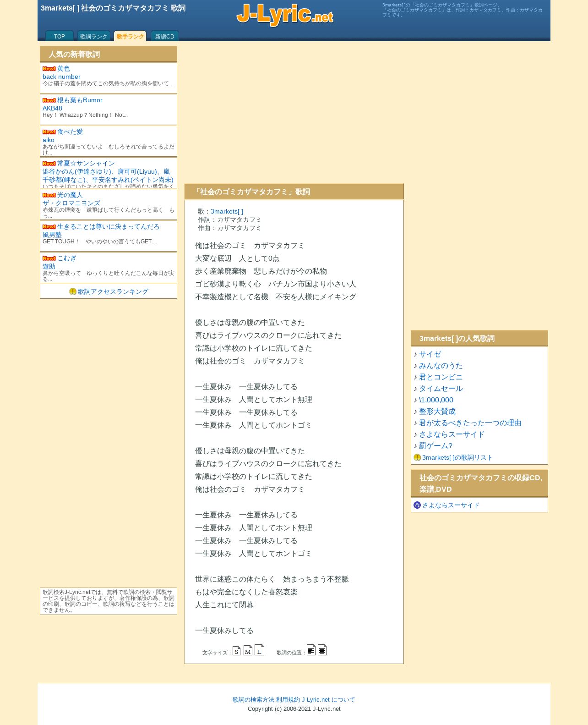Go to the 新譜CD tab

pos(164,36)
